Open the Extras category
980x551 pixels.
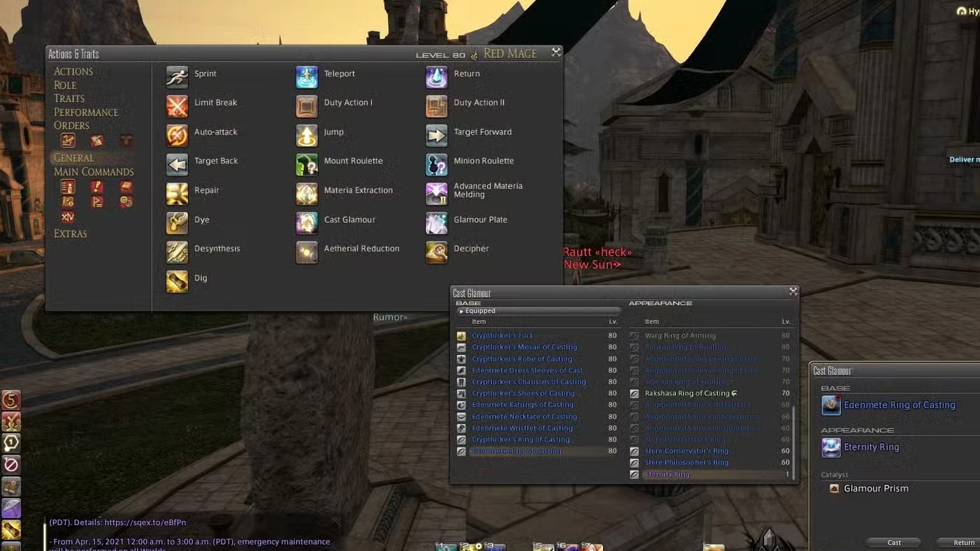point(71,234)
